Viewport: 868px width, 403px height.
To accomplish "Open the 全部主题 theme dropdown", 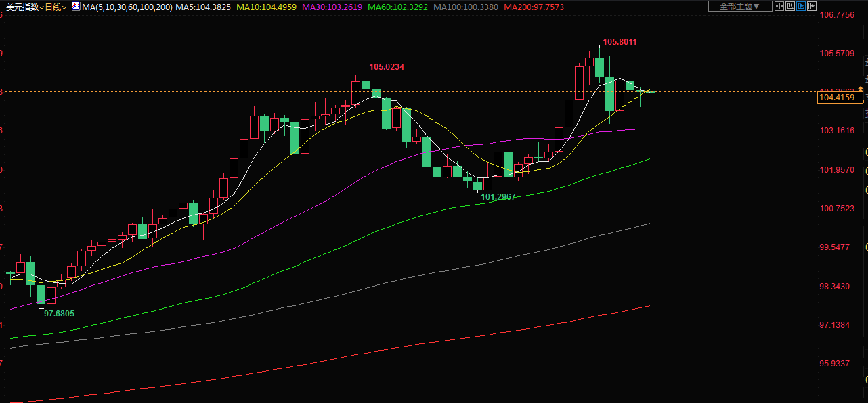I will (x=739, y=6).
